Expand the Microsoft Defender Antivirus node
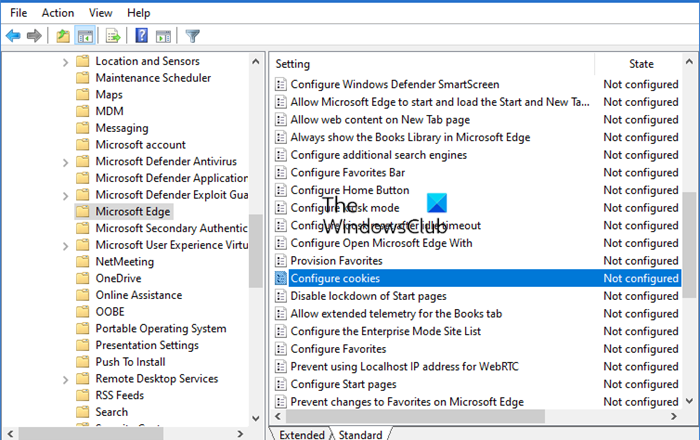Image resolution: width=700 pixels, height=440 pixels. click(x=65, y=162)
